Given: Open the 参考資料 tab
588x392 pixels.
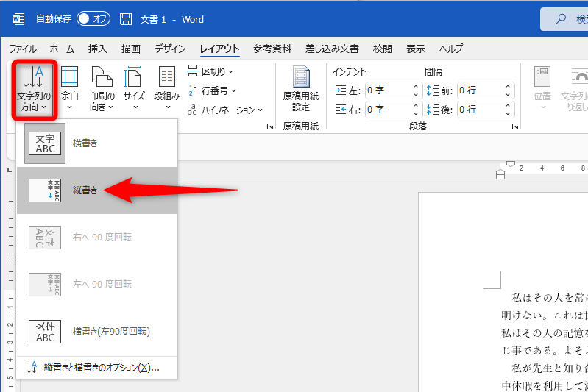Looking at the screenshot, I should coord(272,49).
